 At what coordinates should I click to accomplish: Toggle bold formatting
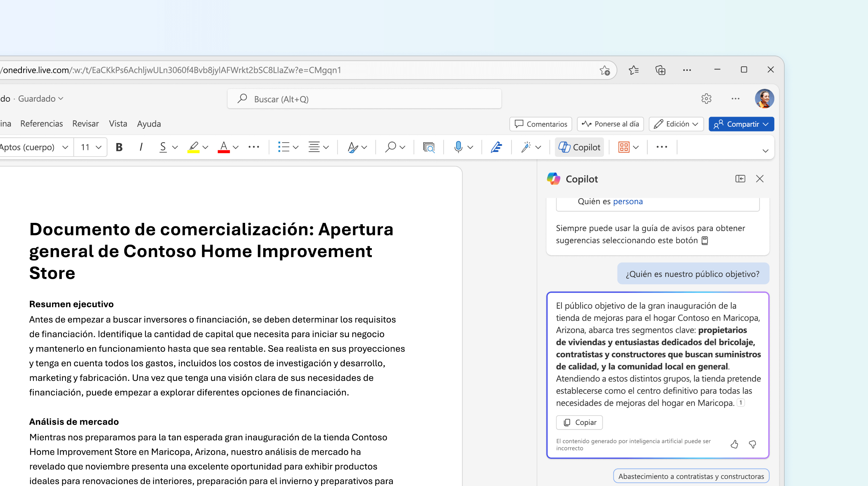tap(119, 147)
